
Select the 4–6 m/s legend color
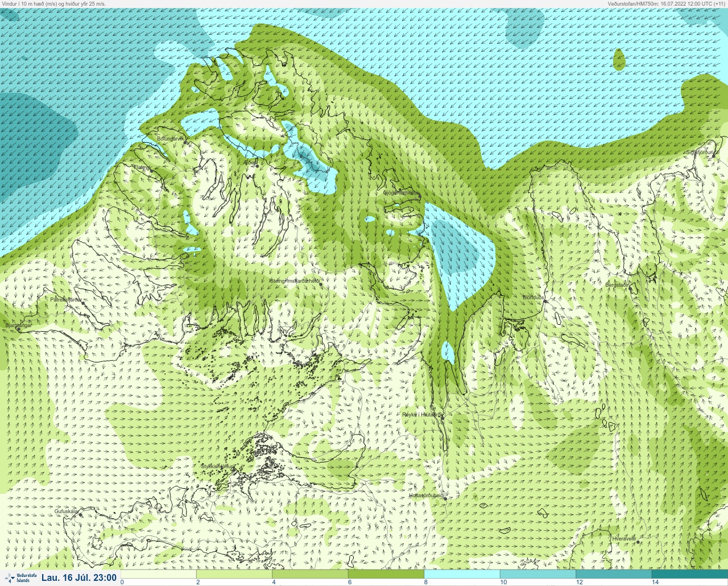310,574
